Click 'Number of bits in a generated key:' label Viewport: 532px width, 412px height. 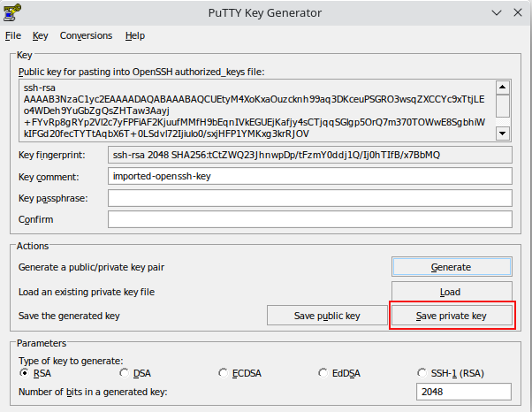pyautogui.click(x=93, y=392)
